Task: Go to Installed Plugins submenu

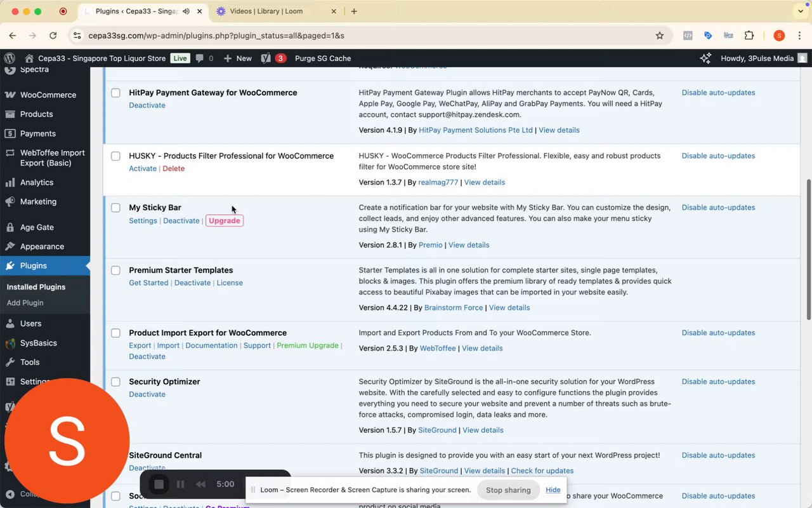Action: pyautogui.click(x=36, y=287)
